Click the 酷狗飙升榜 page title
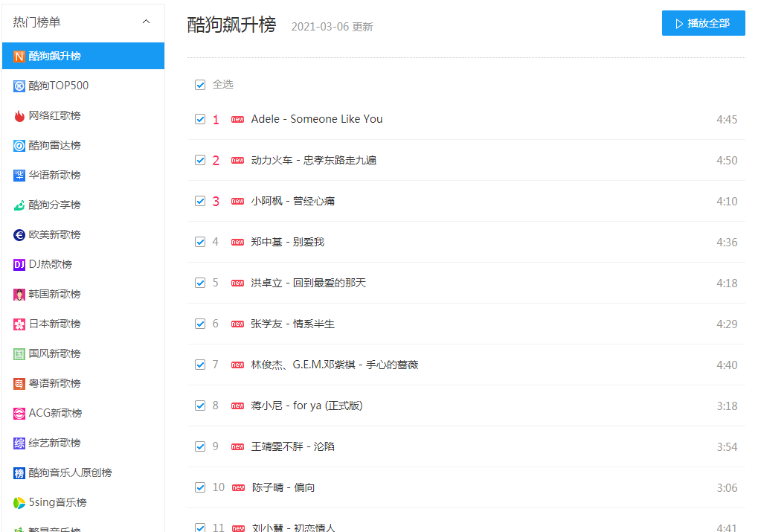761x532 pixels. (x=231, y=25)
